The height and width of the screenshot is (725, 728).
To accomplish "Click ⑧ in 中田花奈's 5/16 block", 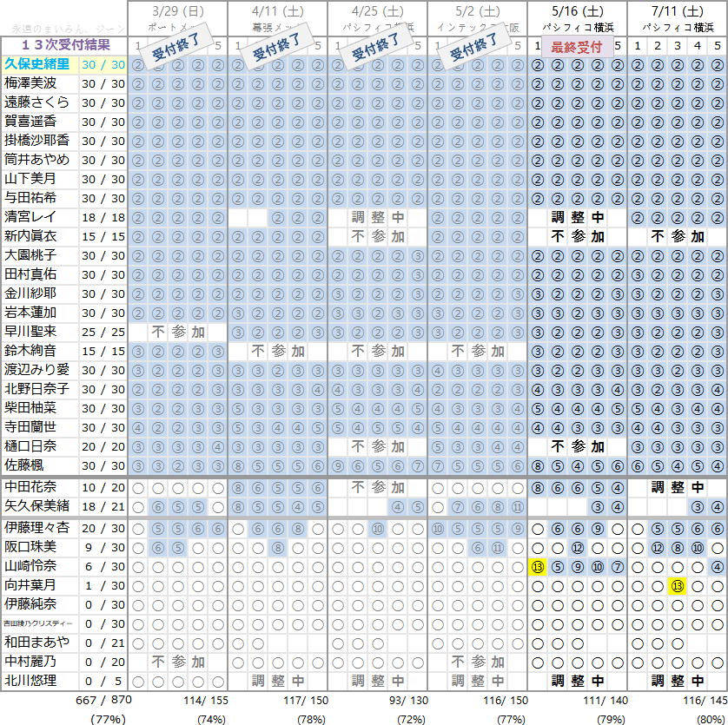I will pyautogui.click(x=538, y=488).
